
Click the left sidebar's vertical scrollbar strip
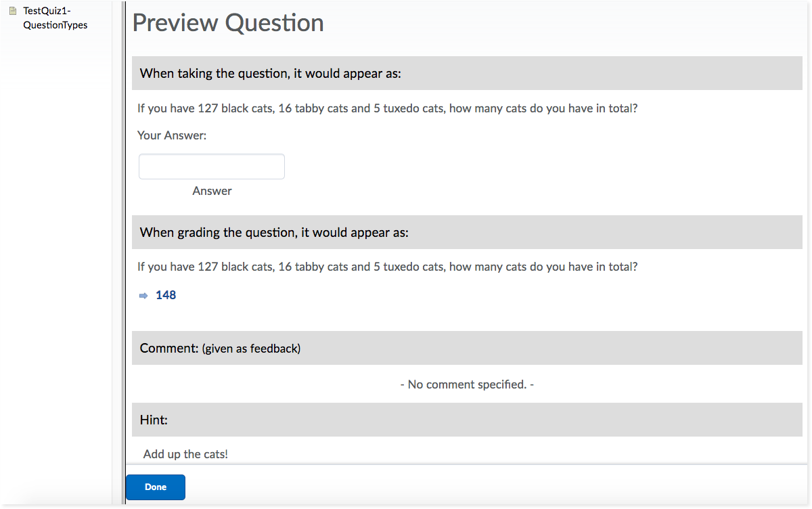116,250
